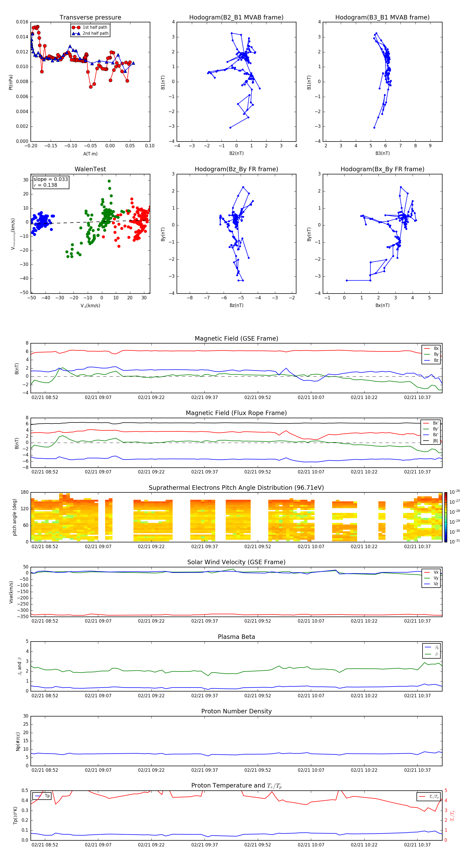This screenshot has width=473, height=868.
Task: Click the "Bx(nT)" x-axis label
Action: (382, 305)
